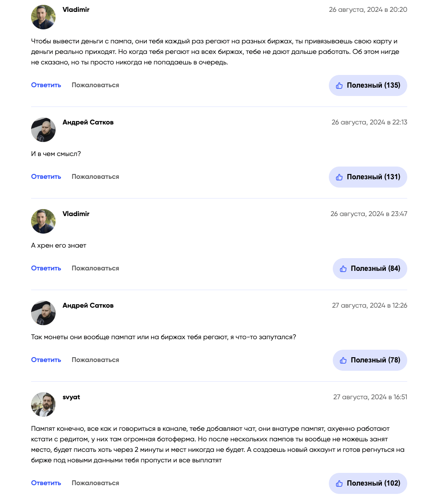Click Ответить under 'А хрен его знает'

click(46, 268)
